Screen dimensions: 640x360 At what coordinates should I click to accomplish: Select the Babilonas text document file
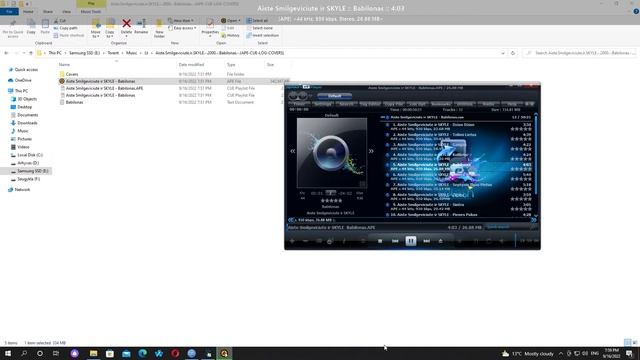click(x=74, y=102)
